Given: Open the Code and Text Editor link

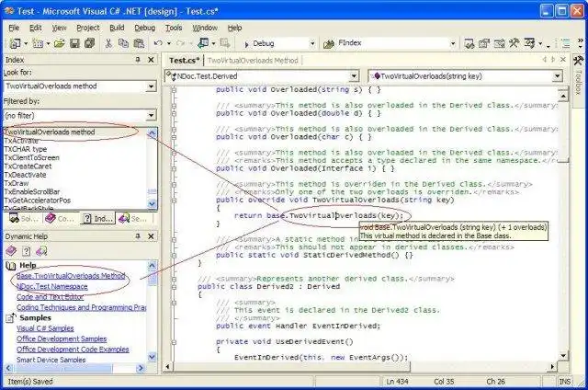Looking at the screenshot, I should coord(50,297).
